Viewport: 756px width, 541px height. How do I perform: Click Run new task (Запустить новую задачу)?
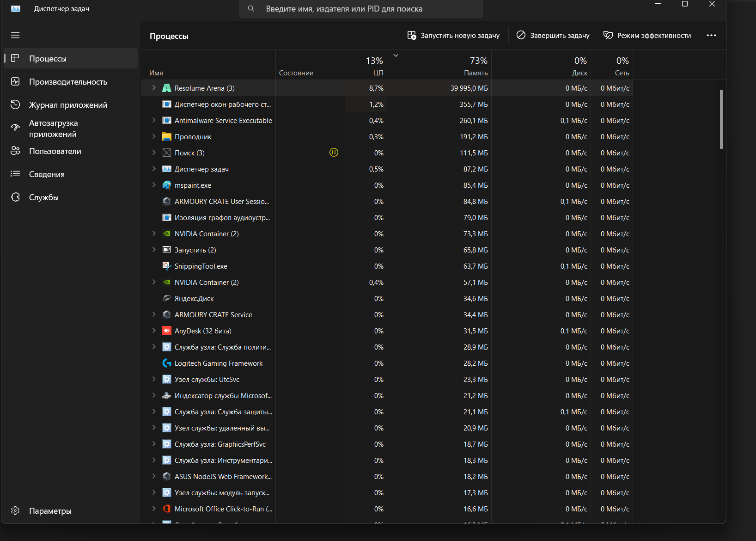pyautogui.click(x=453, y=36)
